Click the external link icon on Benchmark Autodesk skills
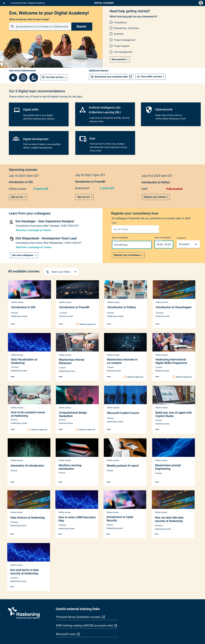The width and height of the screenshot is (205, 644). tap(130, 77)
